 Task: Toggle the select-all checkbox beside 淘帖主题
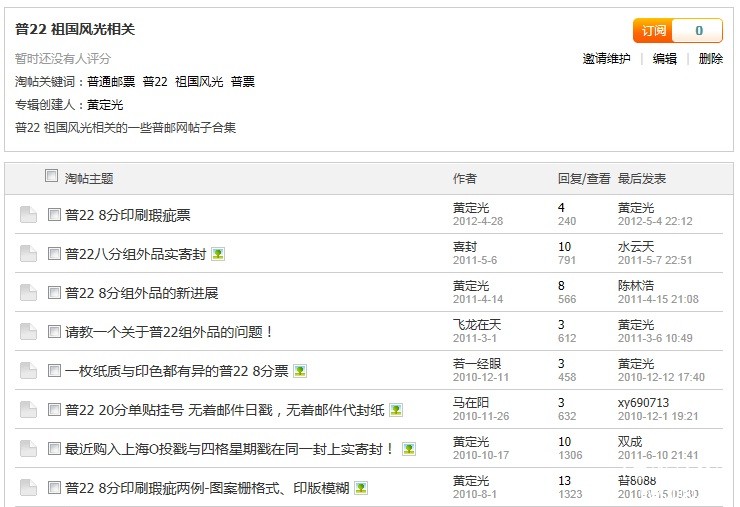click(52, 177)
